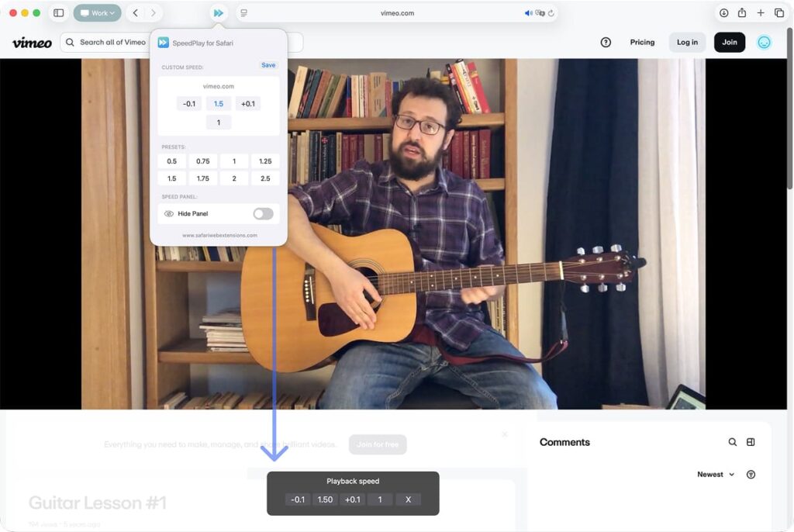
Task: Toggle the Hide Panel switch
Action: tap(263, 214)
